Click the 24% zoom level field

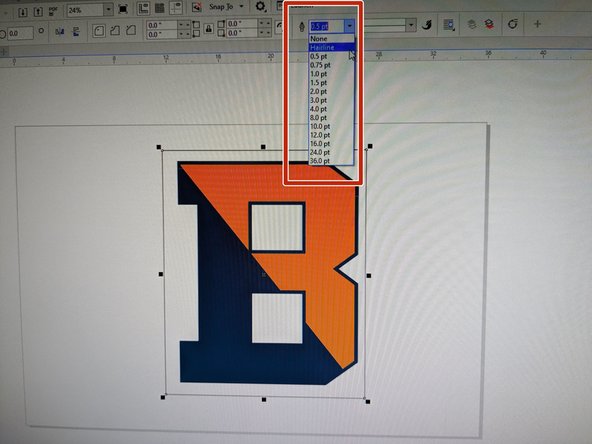pos(86,10)
